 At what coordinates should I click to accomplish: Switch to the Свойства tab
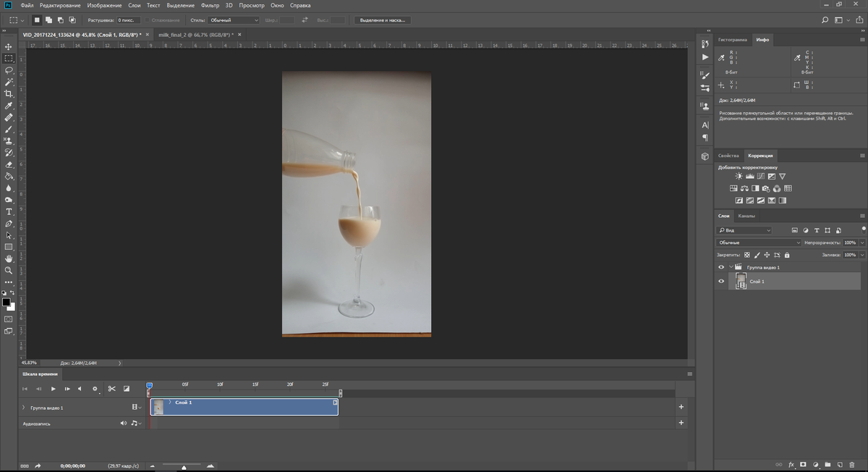[x=728, y=156]
